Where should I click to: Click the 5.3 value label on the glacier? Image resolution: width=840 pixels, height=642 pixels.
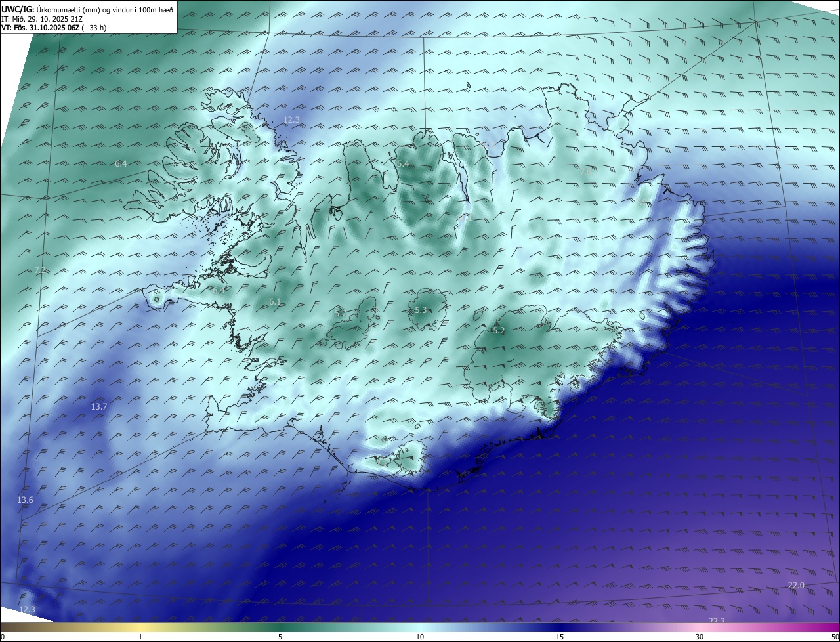click(421, 310)
